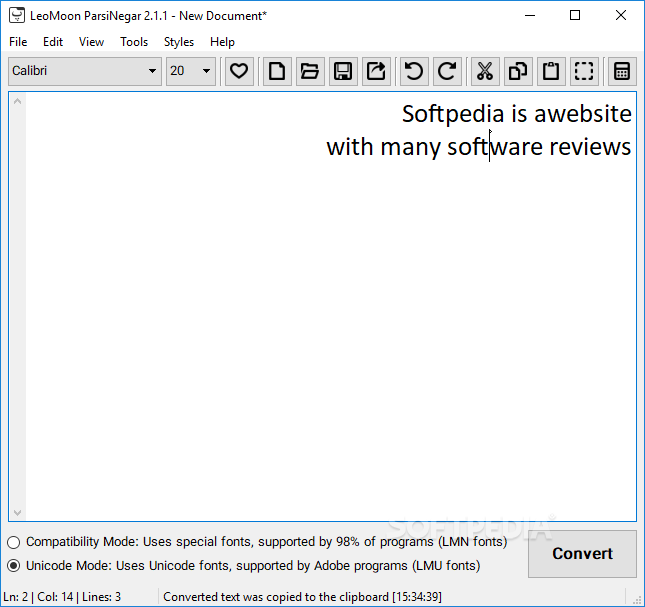This screenshot has width=645, height=607.
Task: Click in text after 'Softpedia is awebsite'
Action: (x=633, y=114)
